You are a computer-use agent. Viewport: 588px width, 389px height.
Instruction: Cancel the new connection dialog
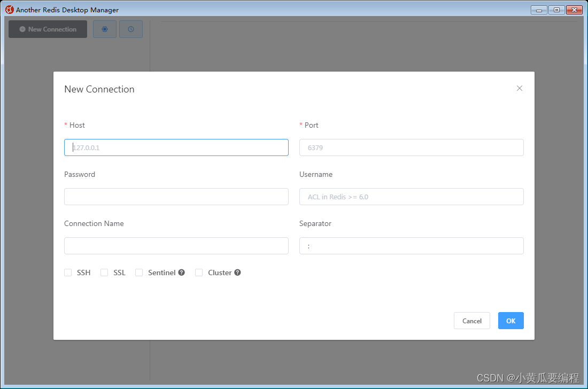[x=472, y=321]
